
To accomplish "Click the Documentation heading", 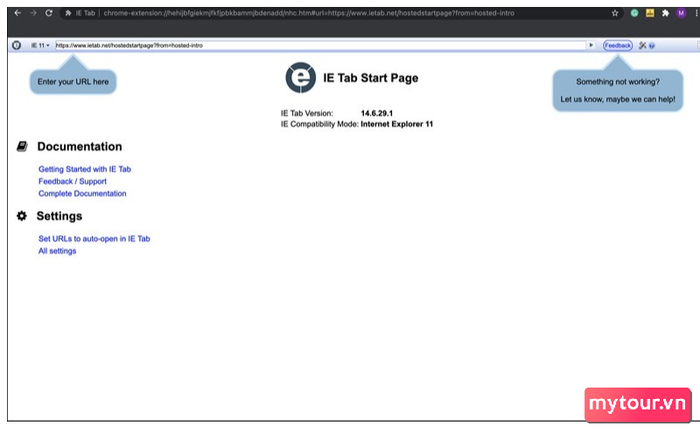I will [x=79, y=146].
